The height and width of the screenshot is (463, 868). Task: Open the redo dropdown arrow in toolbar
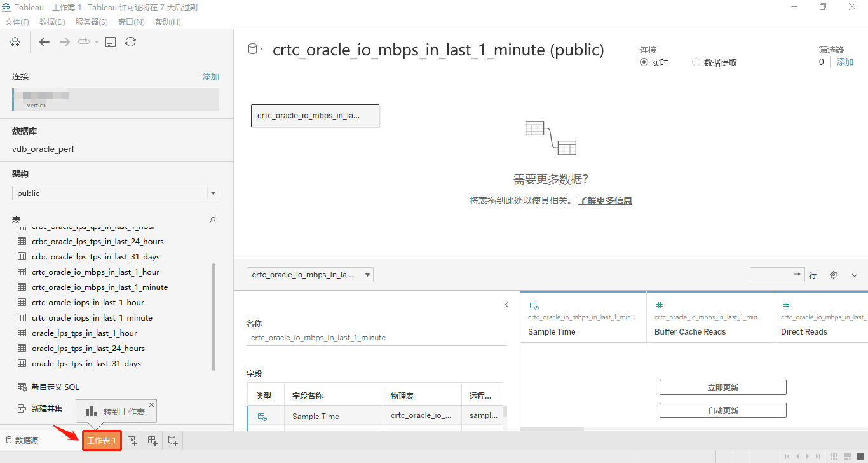(97, 42)
